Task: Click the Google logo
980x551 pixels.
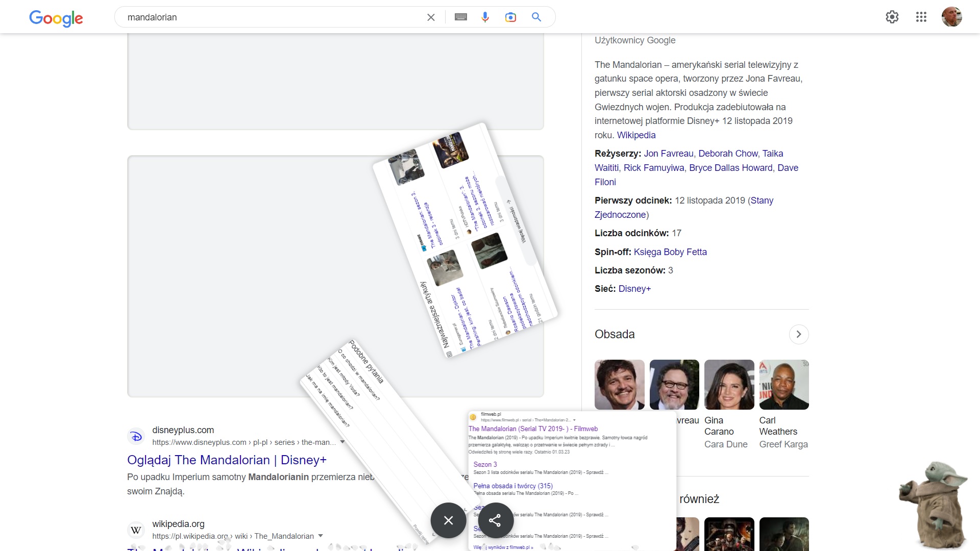Action: tap(56, 18)
